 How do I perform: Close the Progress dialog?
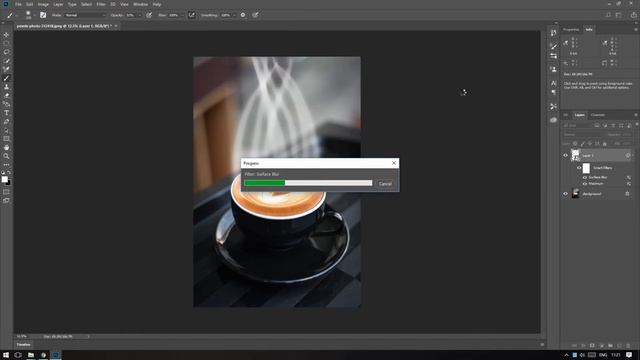click(x=394, y=163)
